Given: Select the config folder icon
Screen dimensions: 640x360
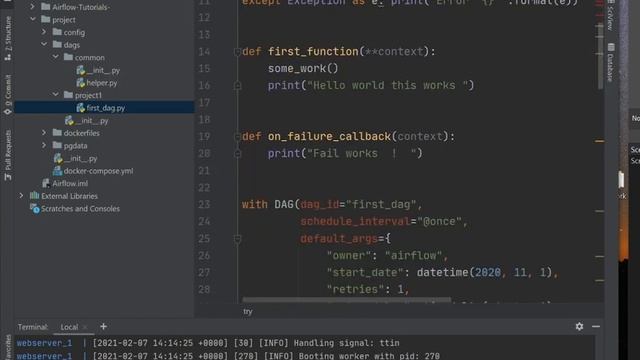Looking at the screenshot, I should tap(57, 32).
